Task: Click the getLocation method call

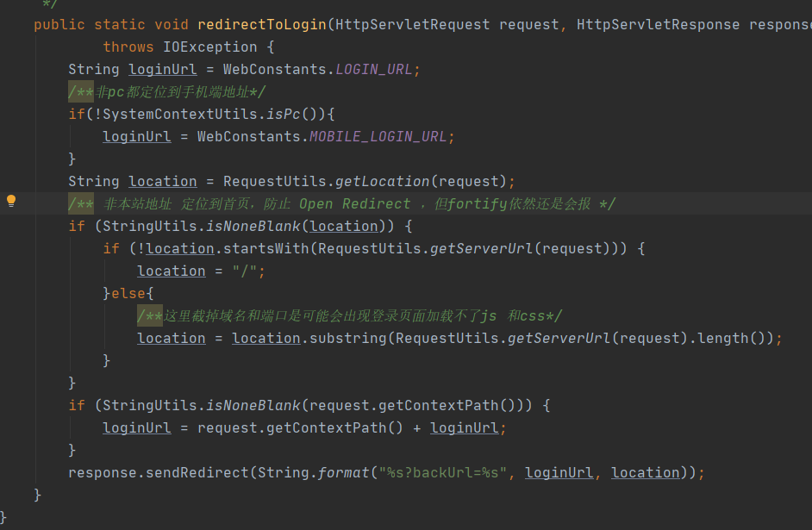Action: click(382, 181)
